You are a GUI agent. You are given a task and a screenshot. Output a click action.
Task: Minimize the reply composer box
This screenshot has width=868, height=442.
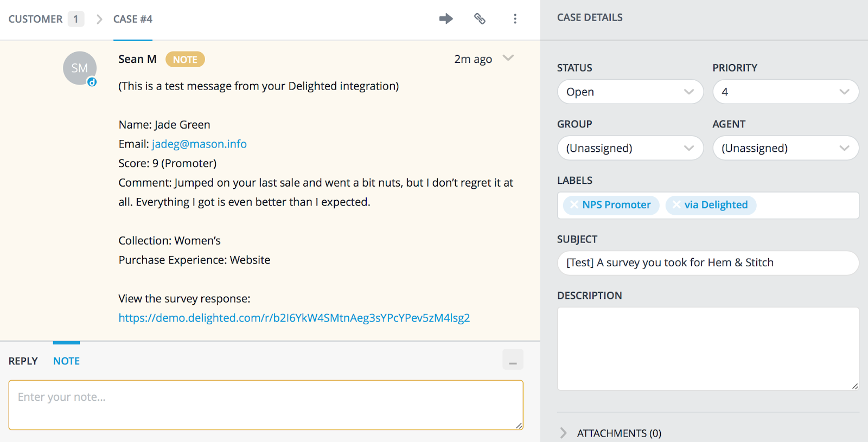click(513, 360)
